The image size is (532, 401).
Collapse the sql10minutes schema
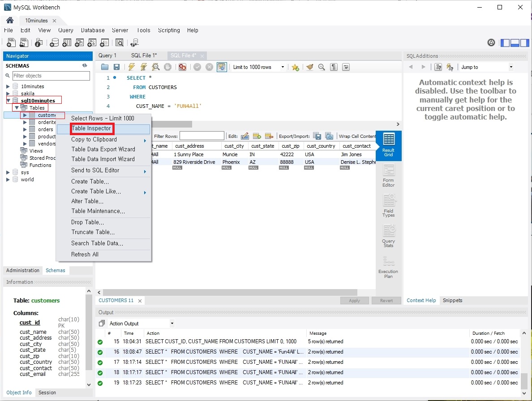click(8, 101)
